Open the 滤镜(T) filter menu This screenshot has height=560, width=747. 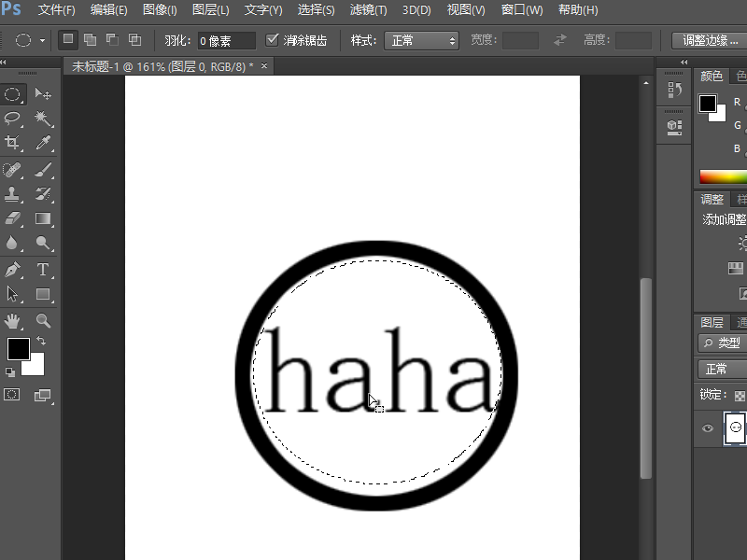click(x=368, y=10)
